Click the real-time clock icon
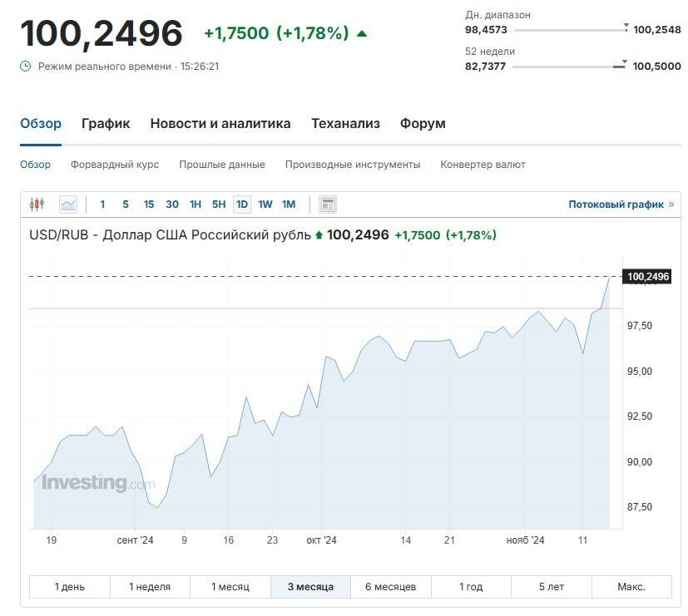688x616 pixels. (25, 67)
